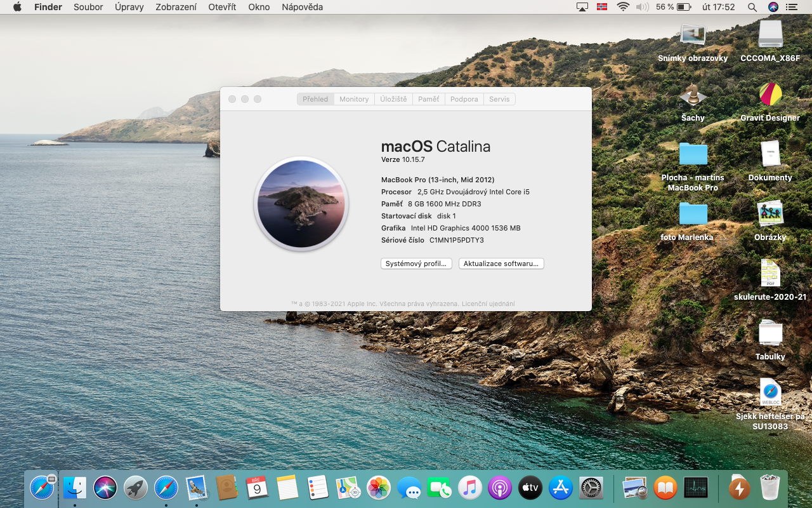
Task: Switch to the Úložiště tab
Action: click(x=393, y=99)
